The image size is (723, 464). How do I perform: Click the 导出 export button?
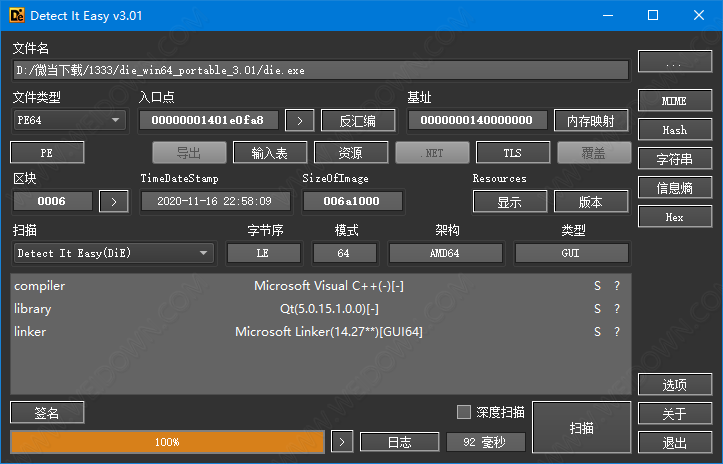189,153
